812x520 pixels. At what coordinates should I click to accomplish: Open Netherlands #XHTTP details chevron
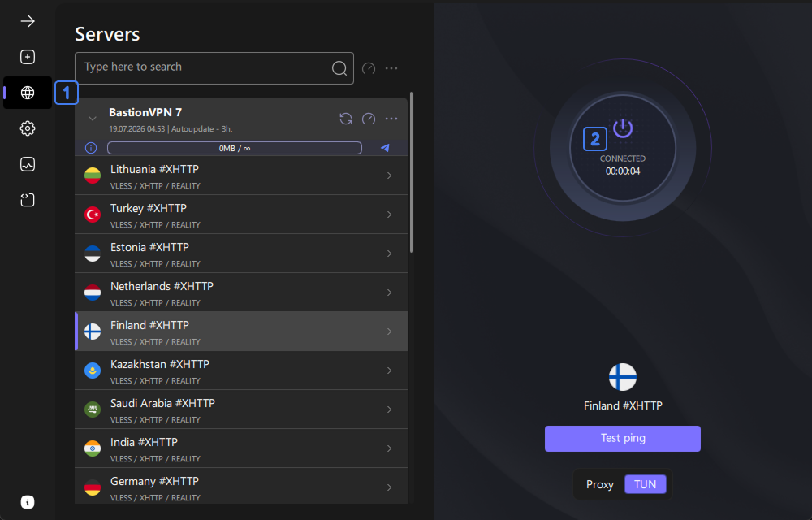pos(390,292)
